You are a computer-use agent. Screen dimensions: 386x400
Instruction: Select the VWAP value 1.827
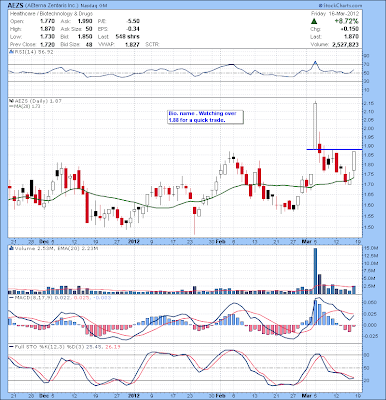pos(133,44)
